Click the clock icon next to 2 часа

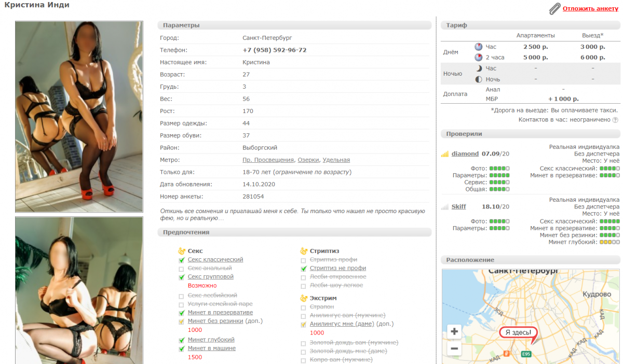point(478,58)
